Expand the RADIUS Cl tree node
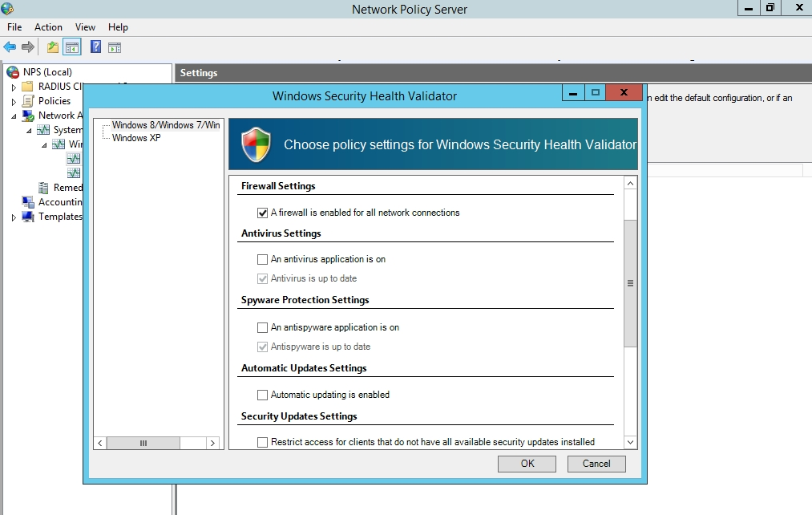 (14, 87)
